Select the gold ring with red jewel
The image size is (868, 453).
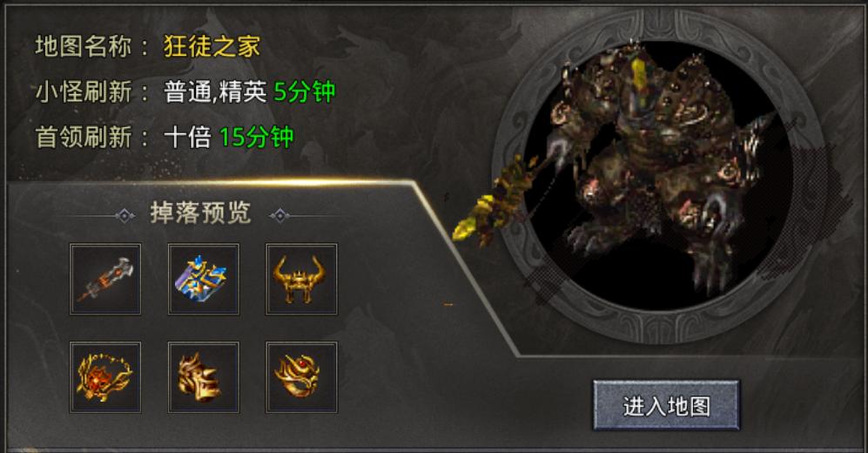point(301,377)
